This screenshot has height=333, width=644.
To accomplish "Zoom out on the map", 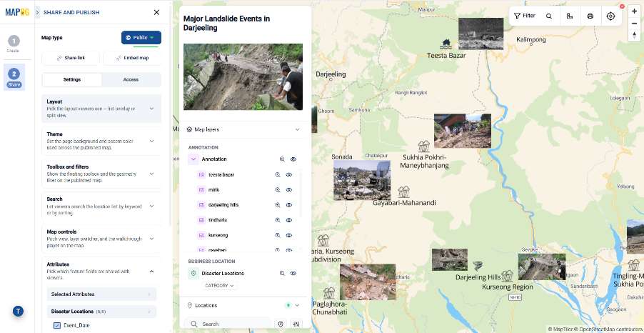I will (634, 24).
